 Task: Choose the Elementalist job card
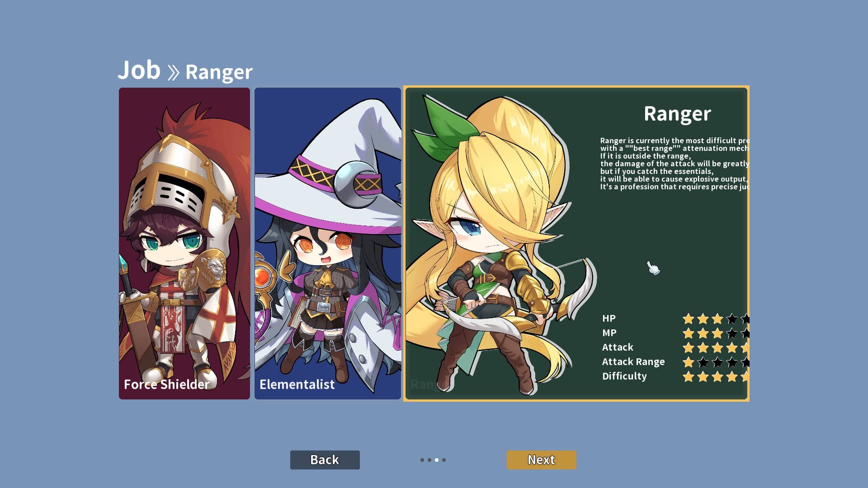pos(328,244)
